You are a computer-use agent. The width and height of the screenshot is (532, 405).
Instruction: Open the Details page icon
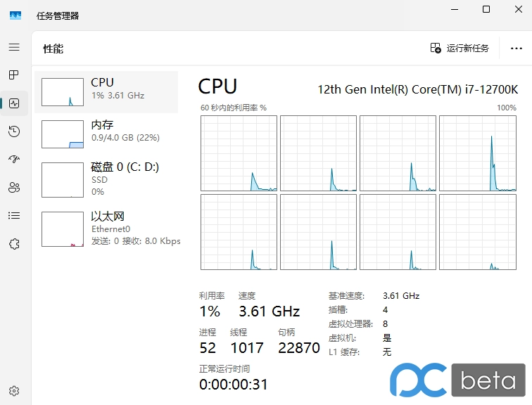[x=14, y=216]
